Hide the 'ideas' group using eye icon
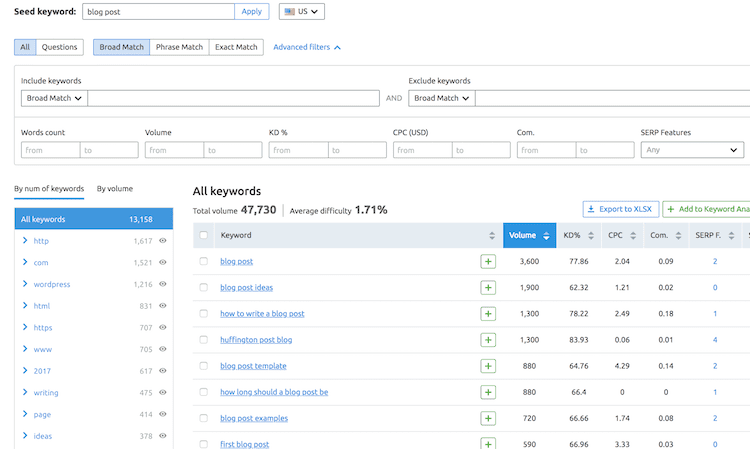Screen dimensions: 750x449 (x=163, y=436)
